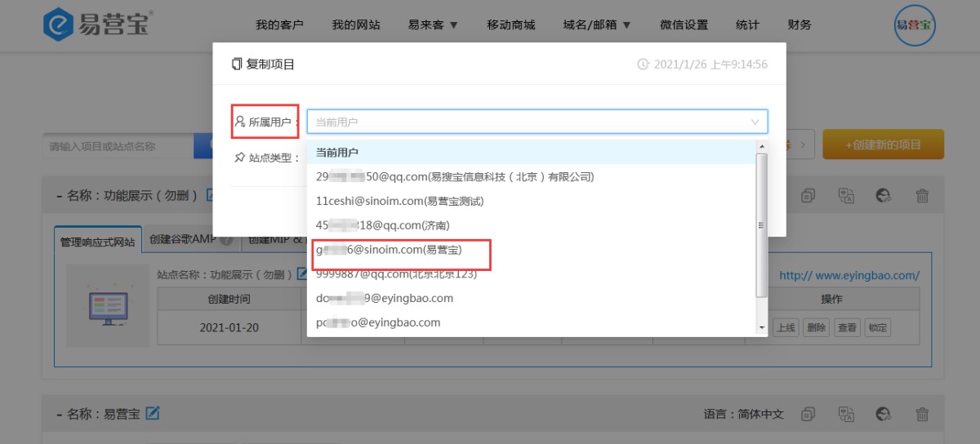Click the globe icon in 功能展示 header
The width and height of the screenshot is (980, 444).
click(x=884, y=196)
